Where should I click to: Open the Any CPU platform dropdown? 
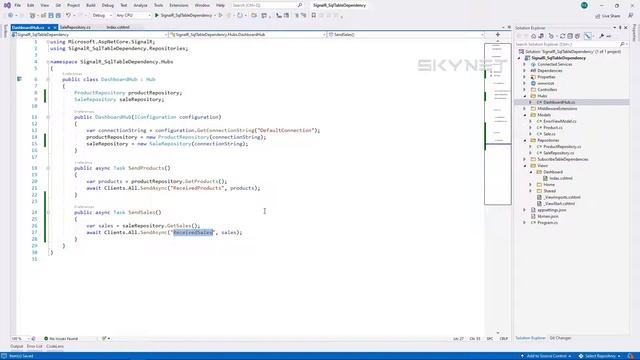133,16
